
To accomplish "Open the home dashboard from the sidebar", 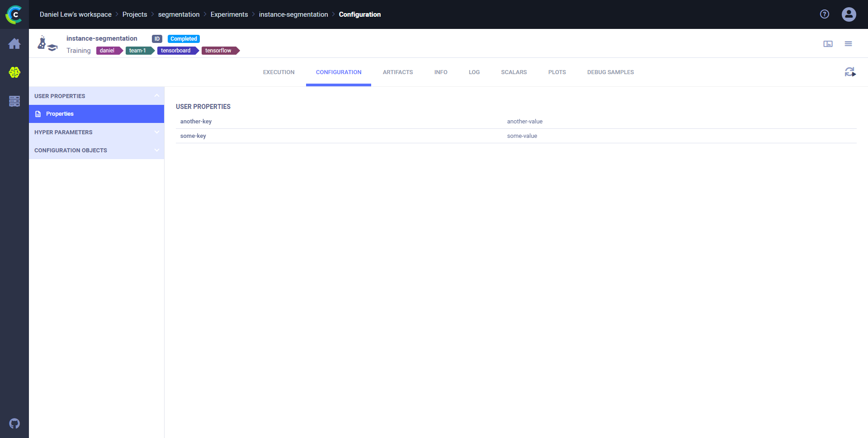I will tap(14, 43).
